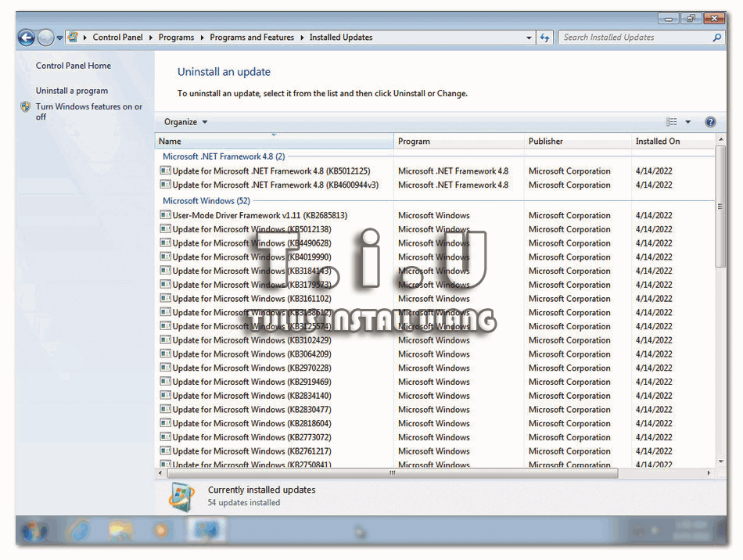Select the KB5012125 update icon
The width and height of the screenshot is (743, 560).
tap(165, 171)
